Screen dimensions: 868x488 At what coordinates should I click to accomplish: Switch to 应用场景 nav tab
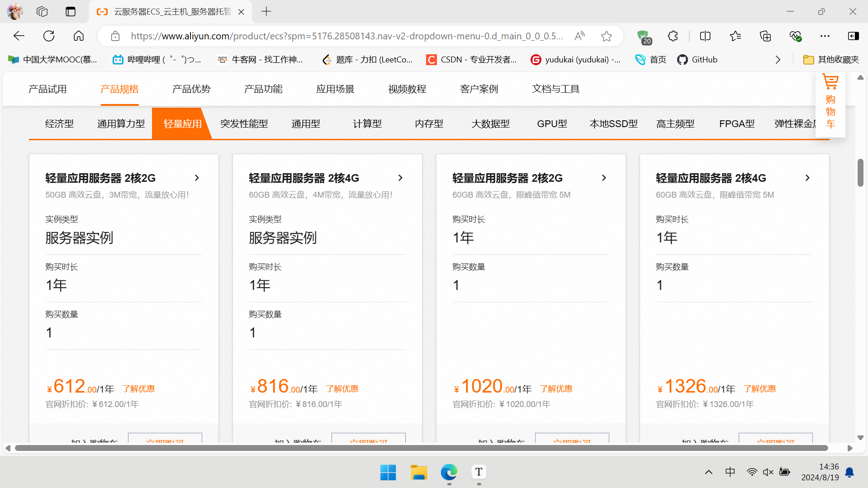335,89
